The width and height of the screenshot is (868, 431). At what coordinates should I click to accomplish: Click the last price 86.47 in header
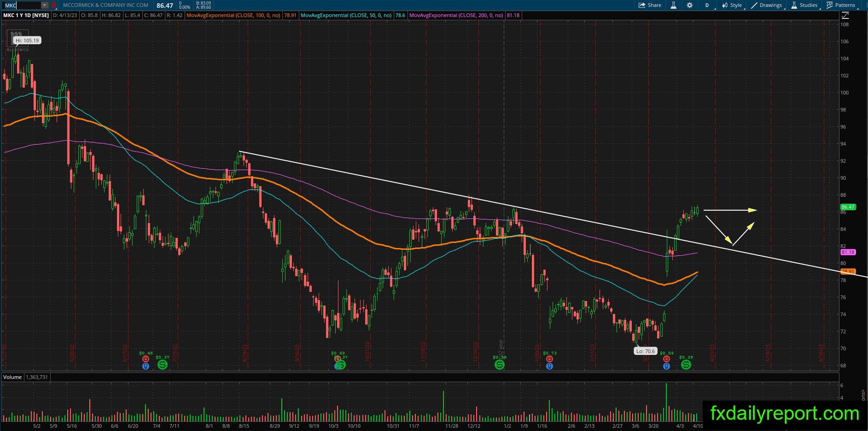[165, 6]
